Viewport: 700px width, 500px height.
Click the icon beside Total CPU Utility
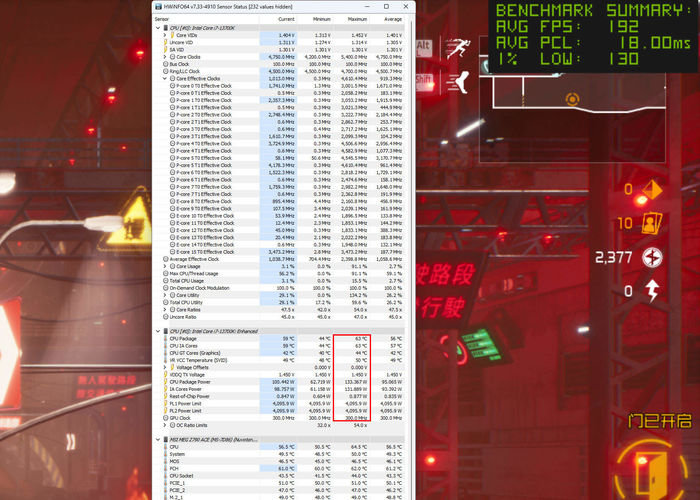(x=166, y=302)
